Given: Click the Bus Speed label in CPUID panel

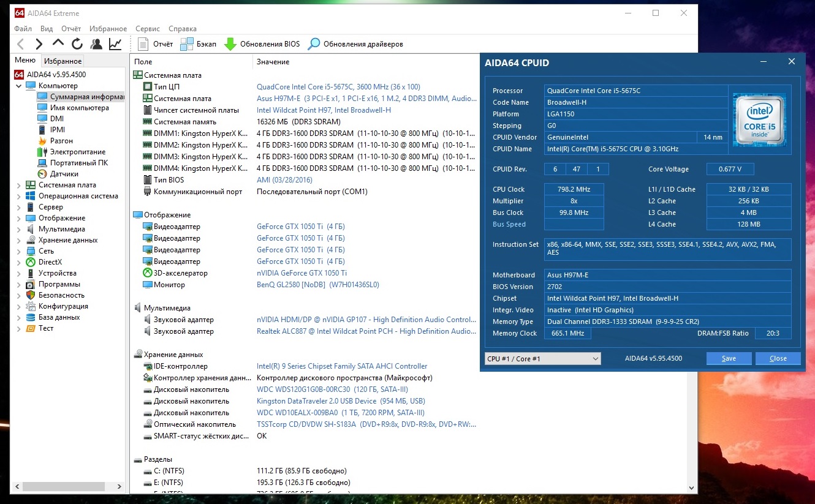Looking at the screenshot, I should pyautogui.click(x=509, y=224).
